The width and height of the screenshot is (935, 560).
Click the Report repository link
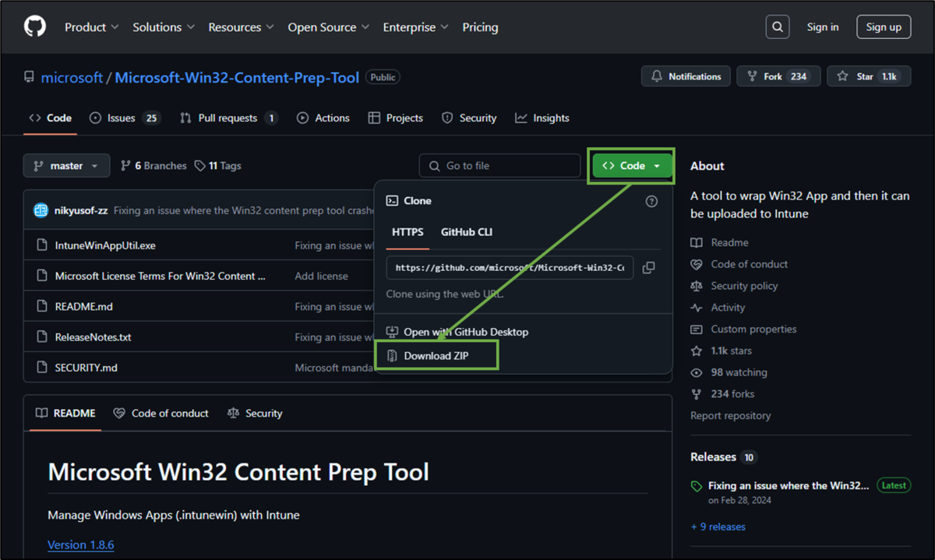tap(731, 415)
